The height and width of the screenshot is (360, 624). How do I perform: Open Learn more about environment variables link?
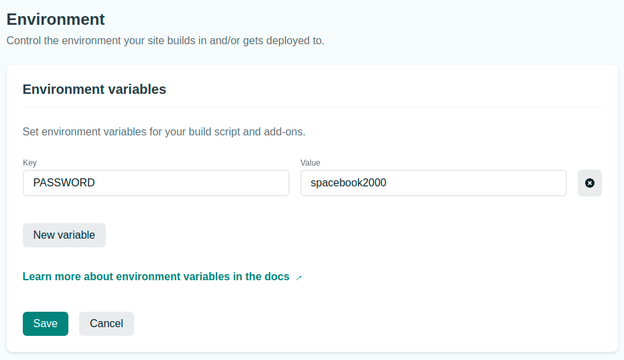point(156,276)
